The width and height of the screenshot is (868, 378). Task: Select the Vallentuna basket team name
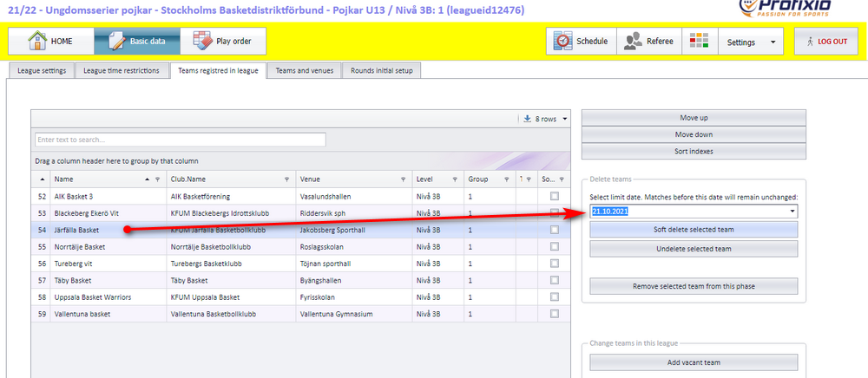click(82, 314)
